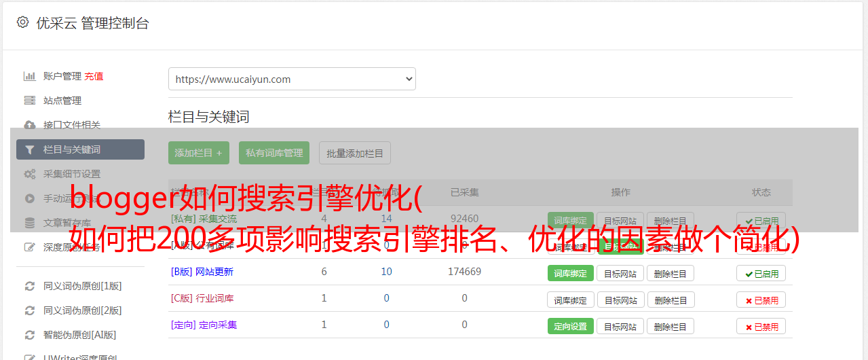
Task: Toggle the 已启用 status of 网站更新
Action: click(x=761, y=273)
